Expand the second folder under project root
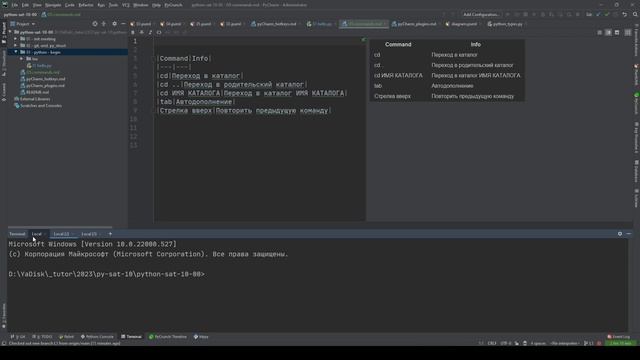 coord(16,45)
